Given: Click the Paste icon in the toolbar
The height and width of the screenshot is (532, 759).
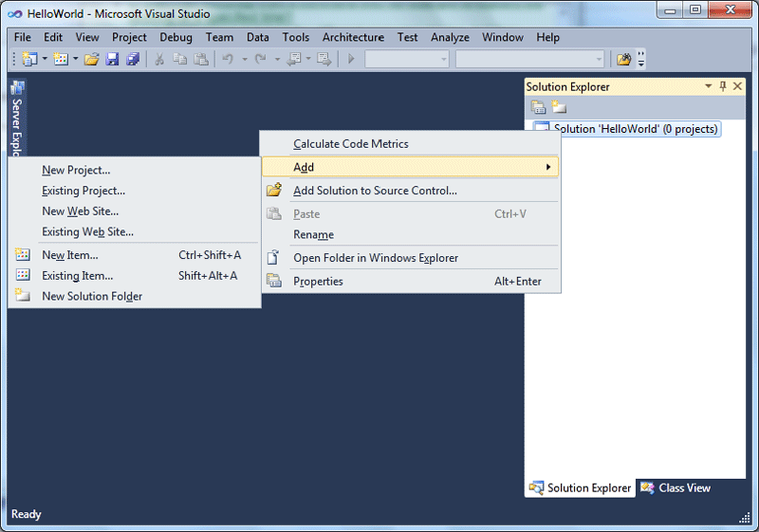Looking at the screenshot, I should (x=201, y=59).
